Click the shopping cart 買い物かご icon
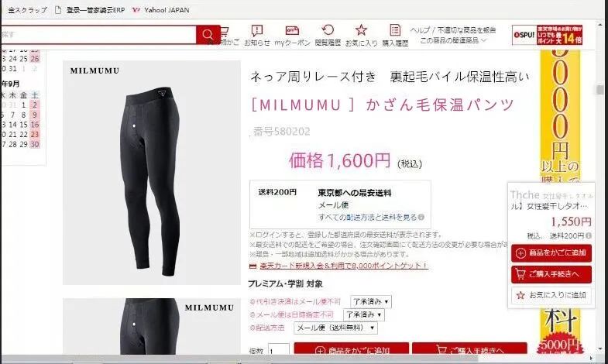 click(x=225, y=36)
